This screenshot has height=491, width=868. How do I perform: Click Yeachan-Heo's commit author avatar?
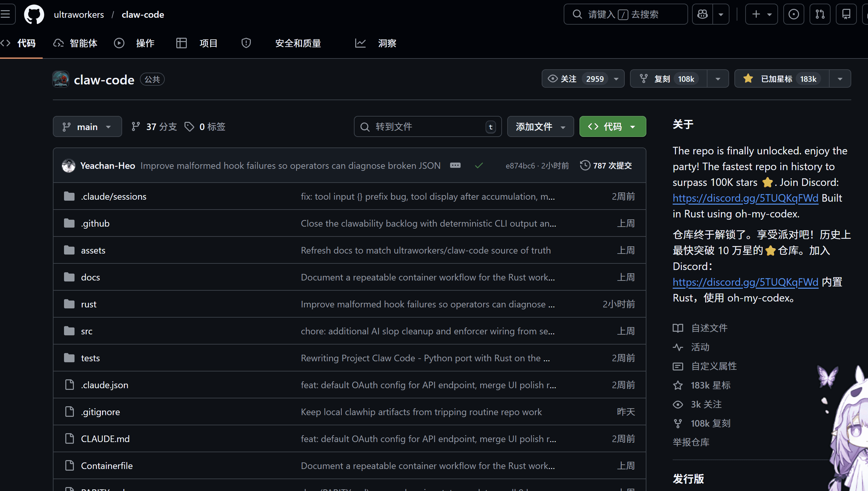click(68, 166)
